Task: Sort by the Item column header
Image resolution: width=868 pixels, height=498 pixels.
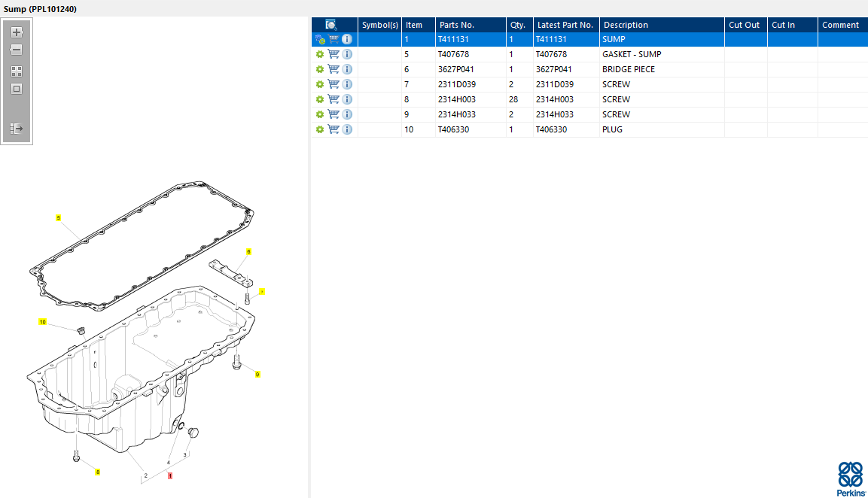Action: (419, 25)
